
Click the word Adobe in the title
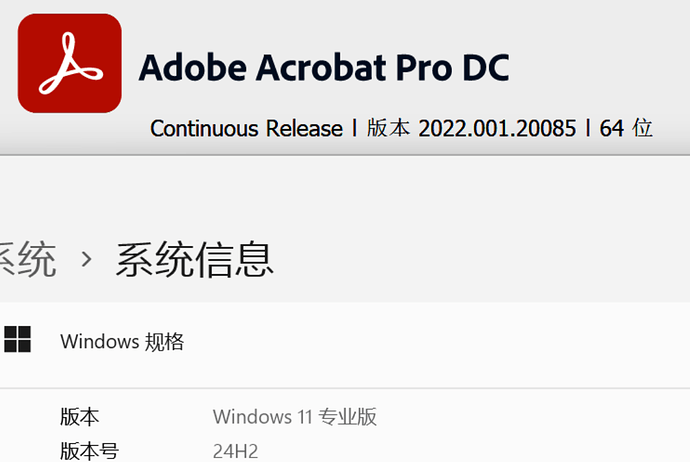(x=193, y=67)
